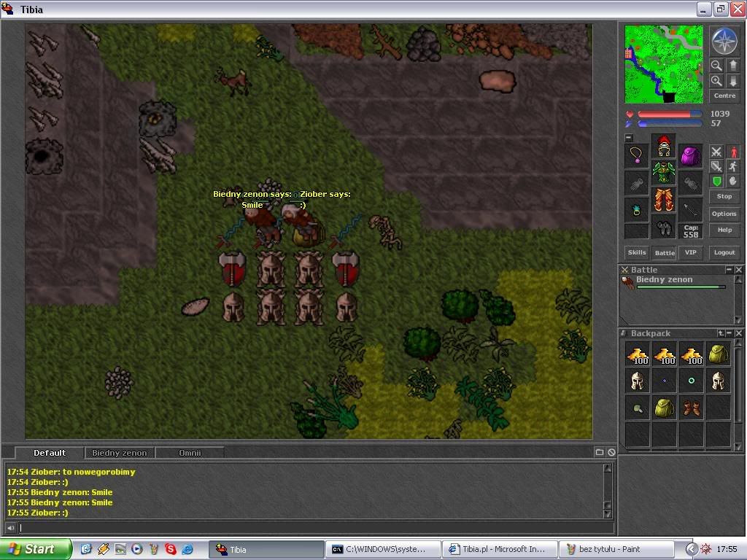
Task: Minimize the Backpack panel
Action: pyautogui.click(x=729, y=332)
